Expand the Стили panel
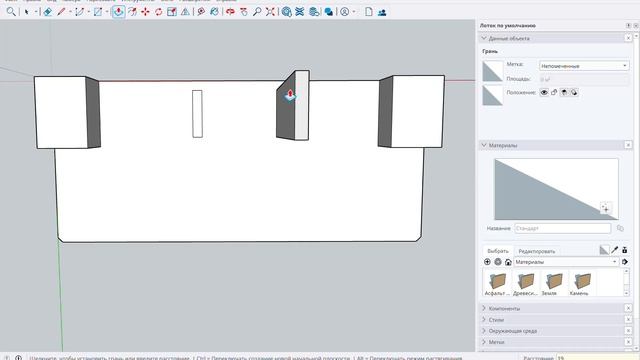This screenshot has width=640, height=360. tap(484, 320)
